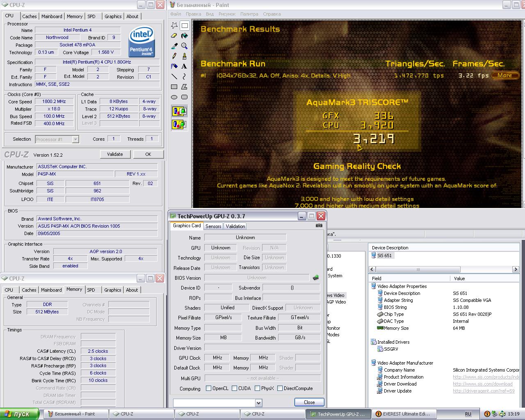Image resolution: width=525 pixels, height=420 pixels.
Task: Click the BIOS save chip icon in GPU-Z
Action: tap(316, 278)
